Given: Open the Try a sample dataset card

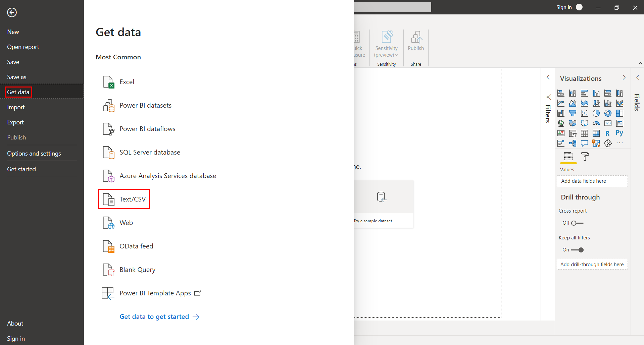Looking at the screenshot, I should click(384, 204).
